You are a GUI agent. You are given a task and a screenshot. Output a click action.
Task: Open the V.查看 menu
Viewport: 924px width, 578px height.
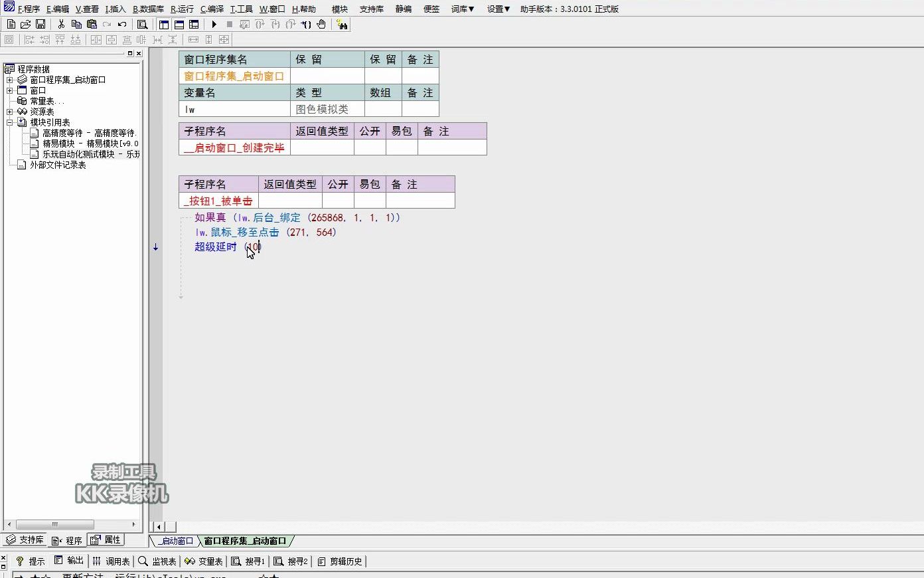coord(87,9)
